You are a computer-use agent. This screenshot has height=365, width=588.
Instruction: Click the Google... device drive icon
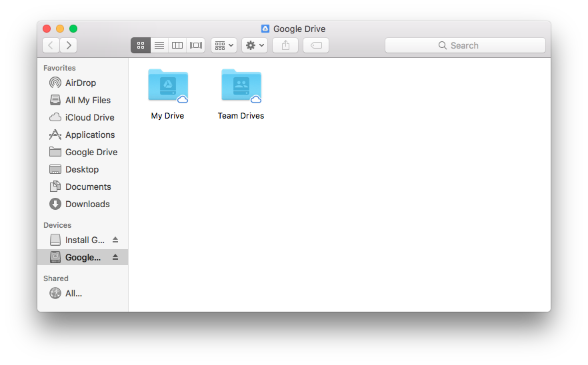(55, 257)
